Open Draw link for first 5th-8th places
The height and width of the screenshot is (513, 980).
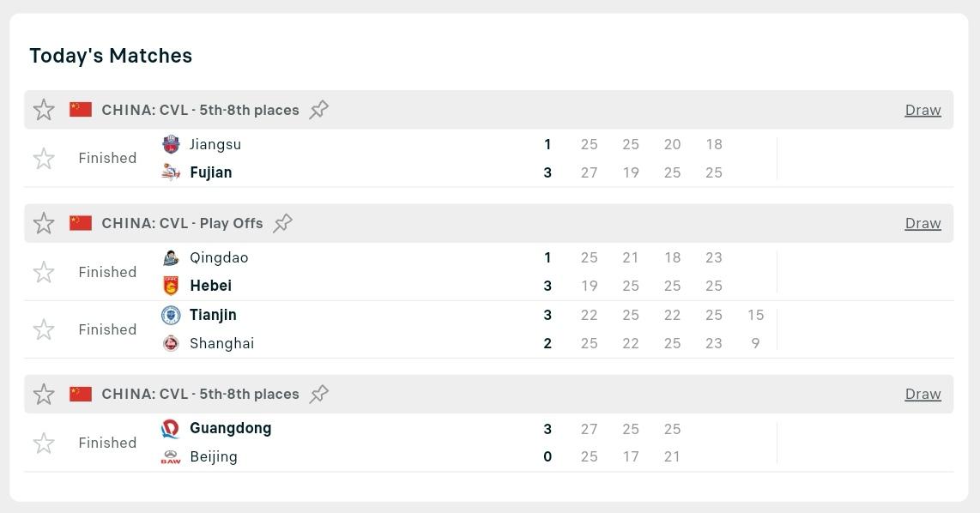pyautogui.click(x=923, y=110)
